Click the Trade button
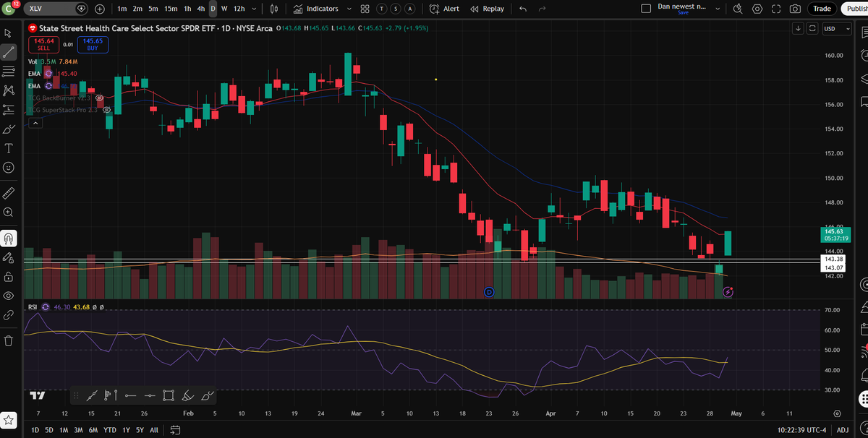The width and height of the screenshot is (868, 438). click(x=822, y=9)
